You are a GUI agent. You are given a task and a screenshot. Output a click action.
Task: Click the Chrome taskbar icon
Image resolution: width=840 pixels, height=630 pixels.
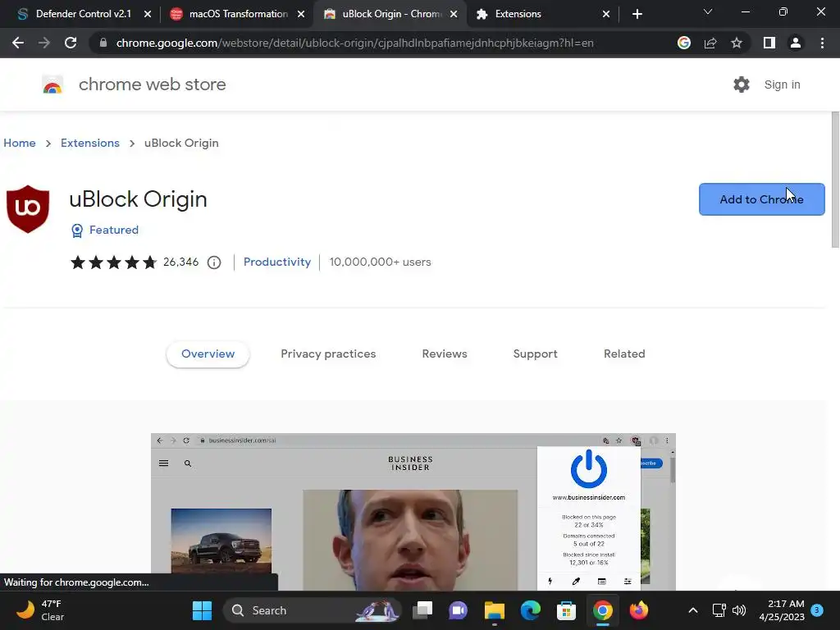(x=603, y=610)
